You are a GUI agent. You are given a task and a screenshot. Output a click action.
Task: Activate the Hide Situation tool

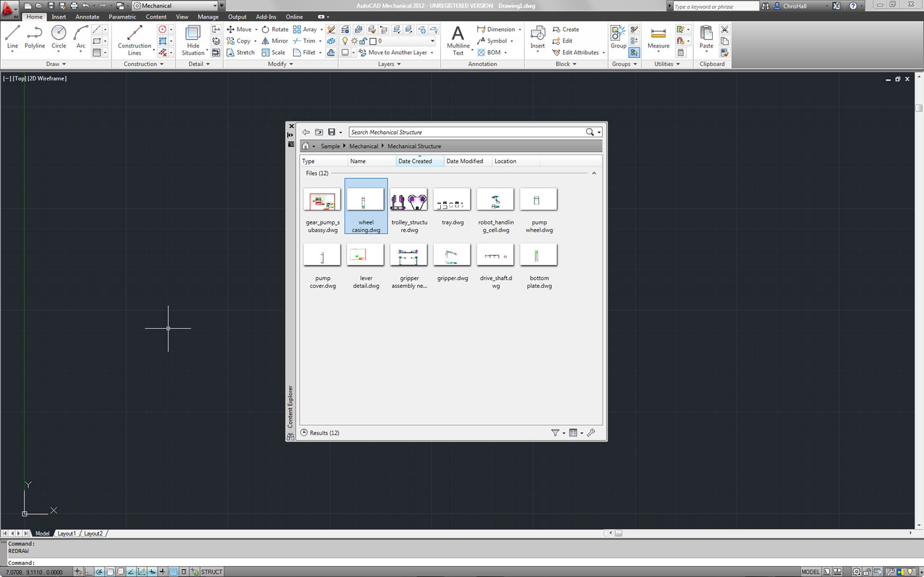pyautogui.click(x=193, y=40)
